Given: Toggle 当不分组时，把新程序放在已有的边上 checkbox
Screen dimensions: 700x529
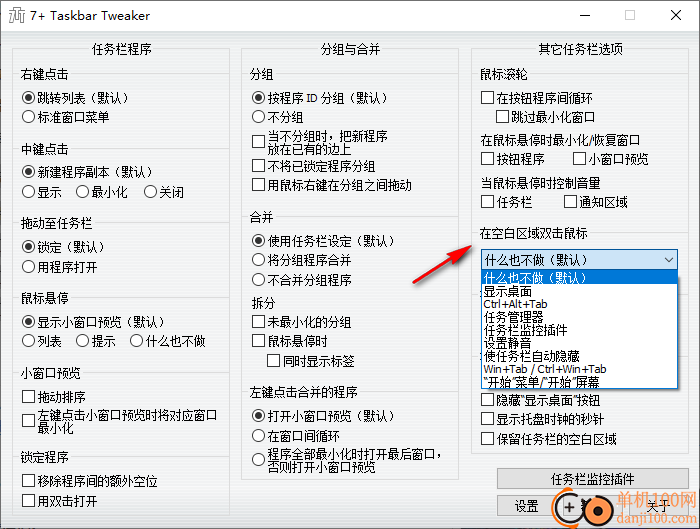Looking at the screenshot, I should pos(258,142).
